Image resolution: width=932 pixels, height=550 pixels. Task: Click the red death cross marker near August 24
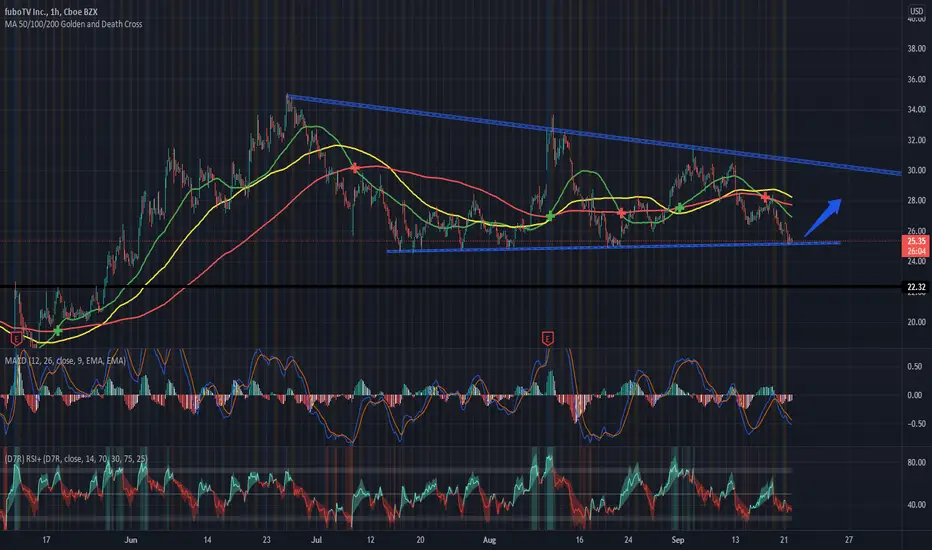[x=621, y=213]
